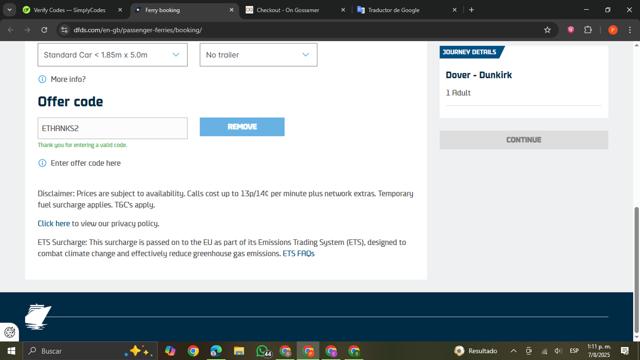Click the valid code confirmation message
Viewport: 640px width, 360px height.
coord(82,145)
